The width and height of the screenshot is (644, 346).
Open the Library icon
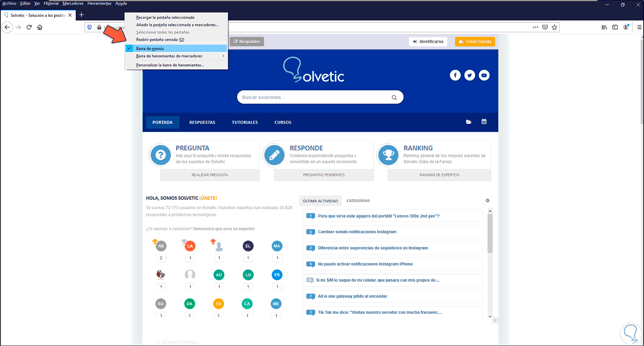tap(604, 27)
